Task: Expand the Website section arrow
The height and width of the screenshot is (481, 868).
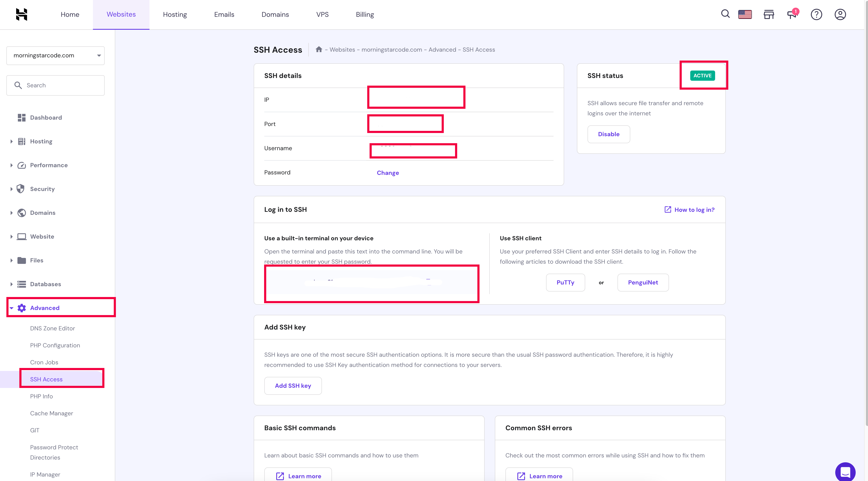Action: coord(11,237)
